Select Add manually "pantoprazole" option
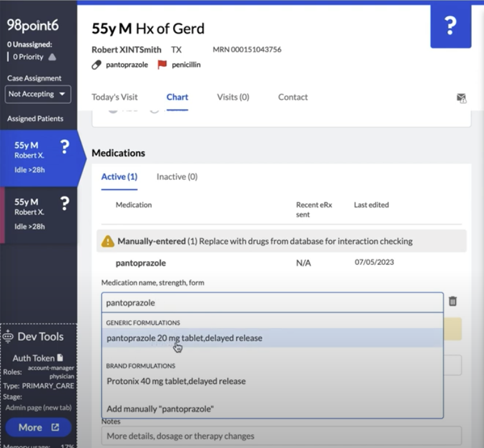This screenshot has width=484, height=448. [272, 409]
